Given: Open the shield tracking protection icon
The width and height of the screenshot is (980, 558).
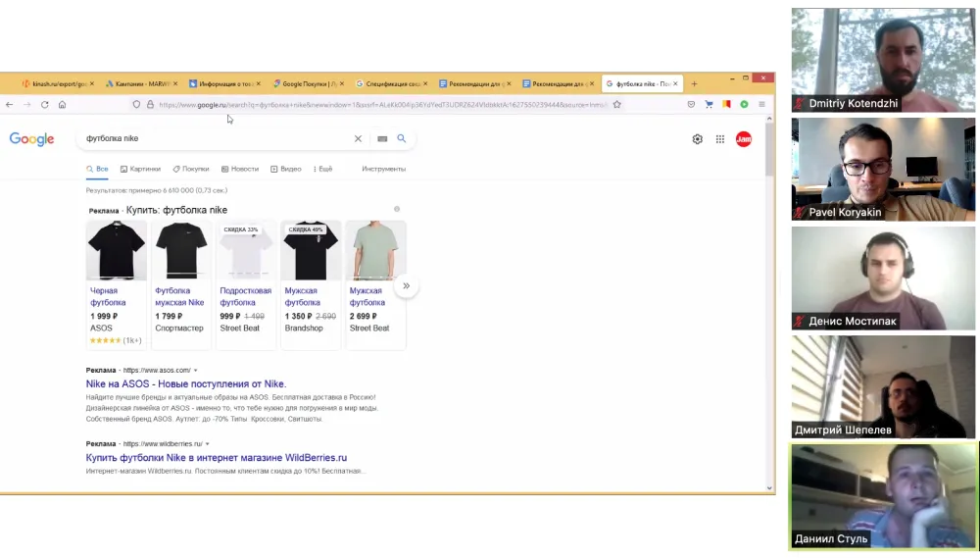Looking at the screenshot, I should 136,105.
